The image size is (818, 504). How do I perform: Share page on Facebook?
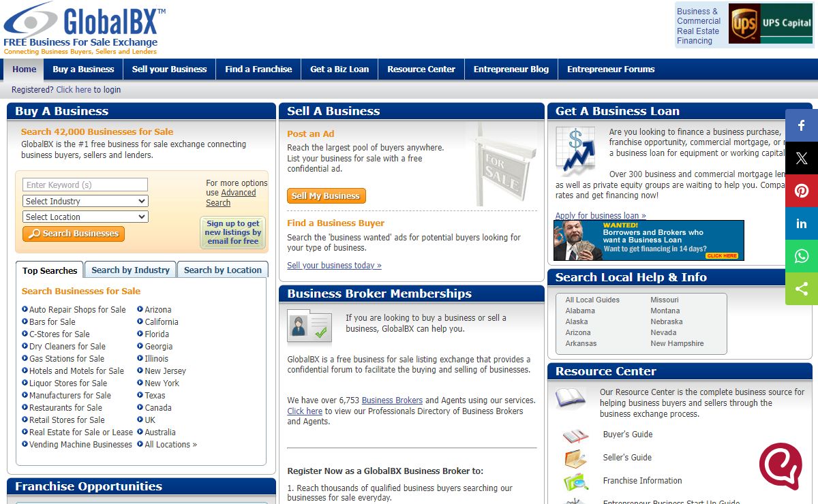[x=802, y=125]
